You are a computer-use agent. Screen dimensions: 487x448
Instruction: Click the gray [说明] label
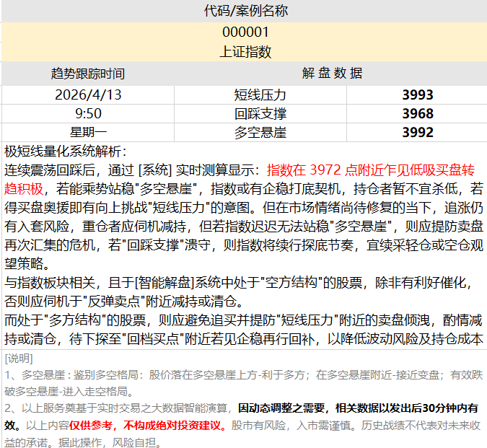click(x=19, y=358)
